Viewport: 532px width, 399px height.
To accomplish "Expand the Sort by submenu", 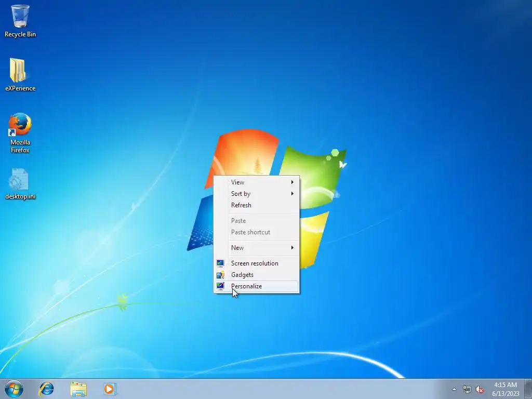I will (x=257, y=194).
